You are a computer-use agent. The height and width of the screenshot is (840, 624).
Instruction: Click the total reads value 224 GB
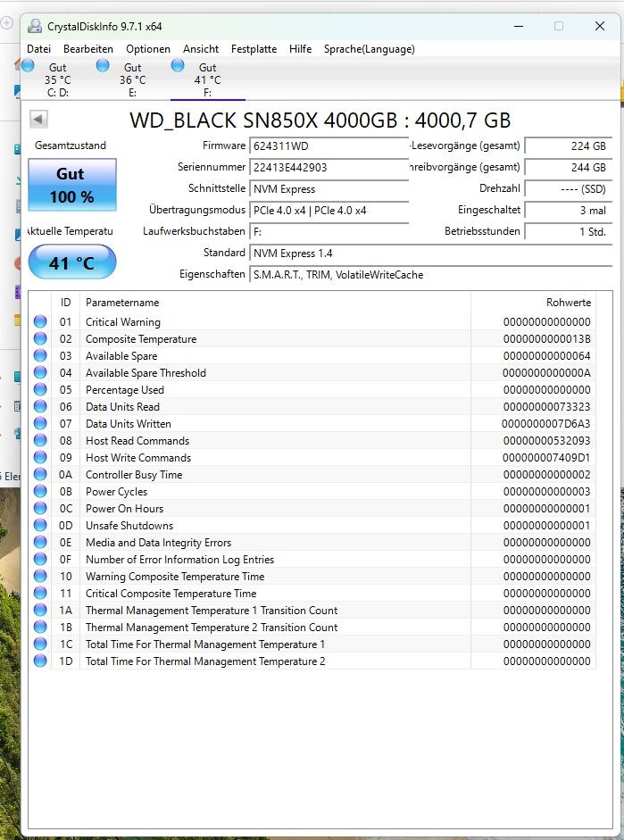click(569, 146)
